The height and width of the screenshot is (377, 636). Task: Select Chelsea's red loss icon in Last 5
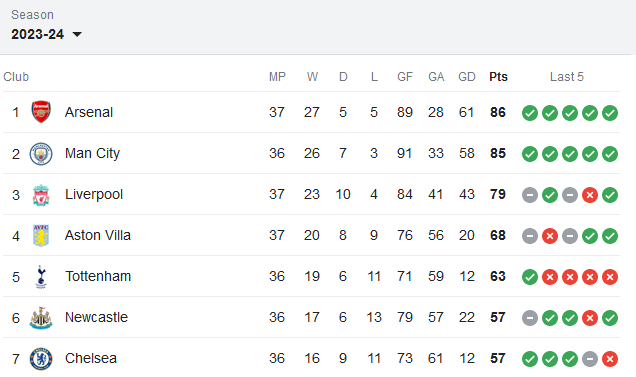[x=610, y=359]
